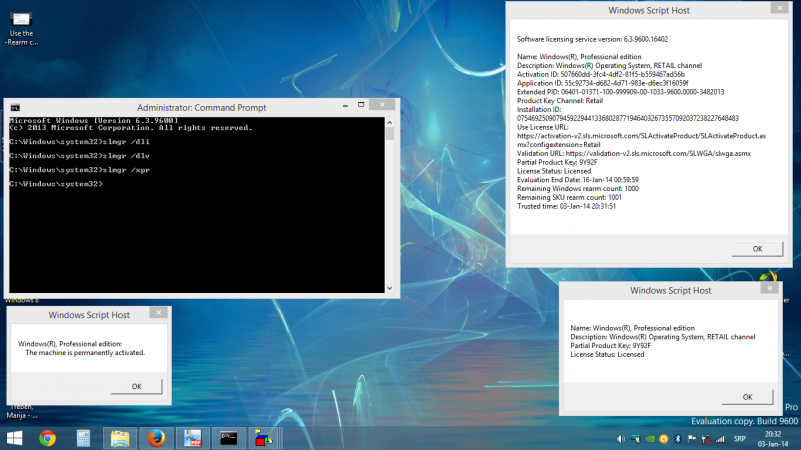Open the colored cubes taskbar icon
801x450 pixels.
(264, 438)
